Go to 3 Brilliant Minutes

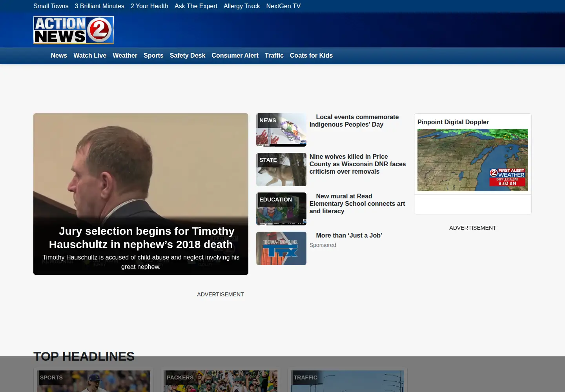(100, 6)
